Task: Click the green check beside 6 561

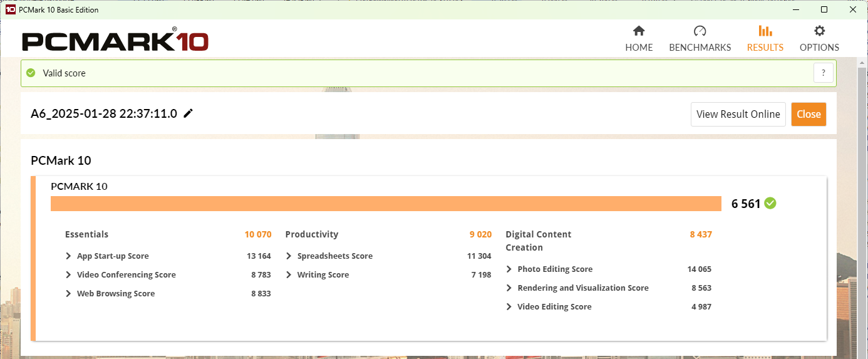Action: [x=770, y=203]
